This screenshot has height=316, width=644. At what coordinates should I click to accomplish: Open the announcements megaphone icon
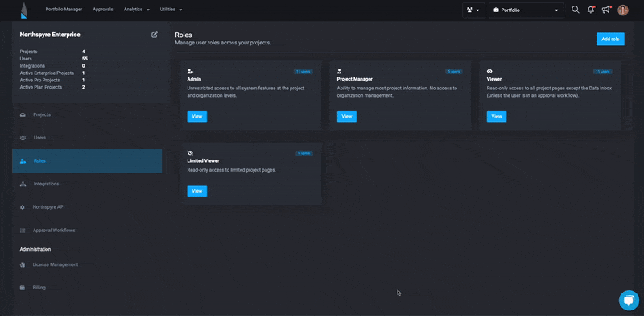point(606,10)
